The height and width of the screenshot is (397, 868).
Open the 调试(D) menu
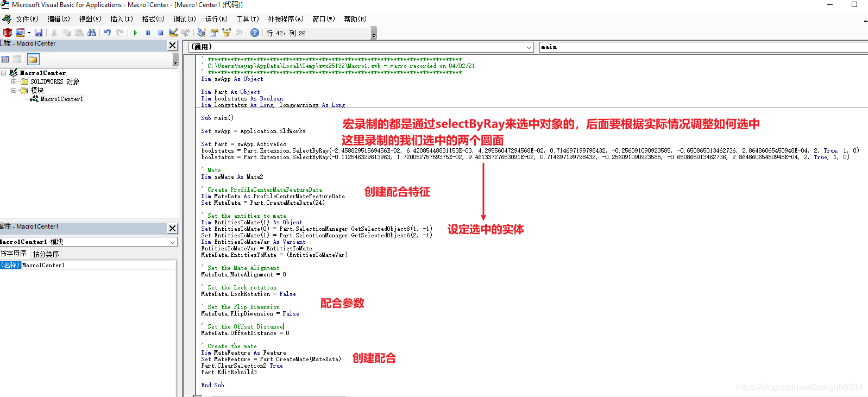184,19
